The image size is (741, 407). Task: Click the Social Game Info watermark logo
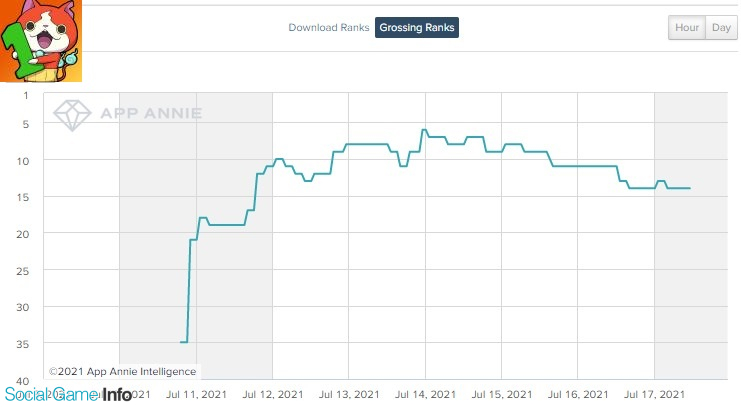69,394
